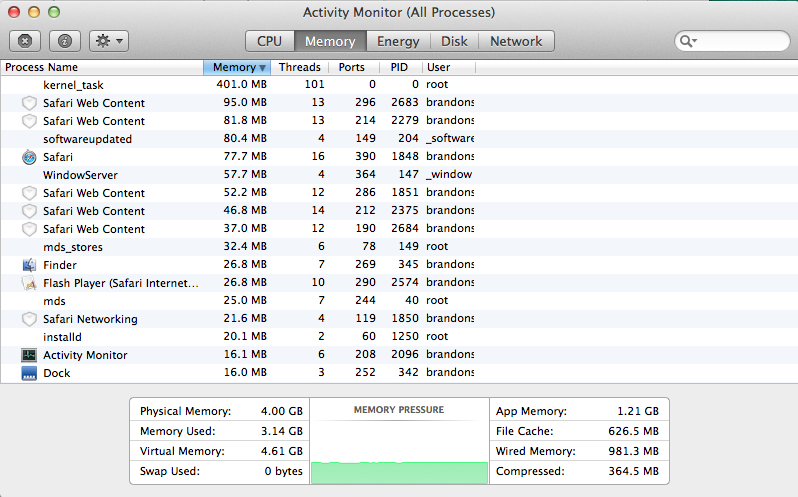Viewport: 798px width, 497px height.
Task: Click the search field
Action: tap(732, 41)
